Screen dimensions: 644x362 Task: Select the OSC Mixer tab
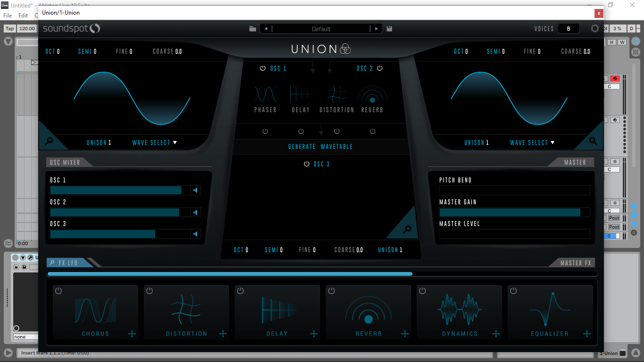pos(67,162)
